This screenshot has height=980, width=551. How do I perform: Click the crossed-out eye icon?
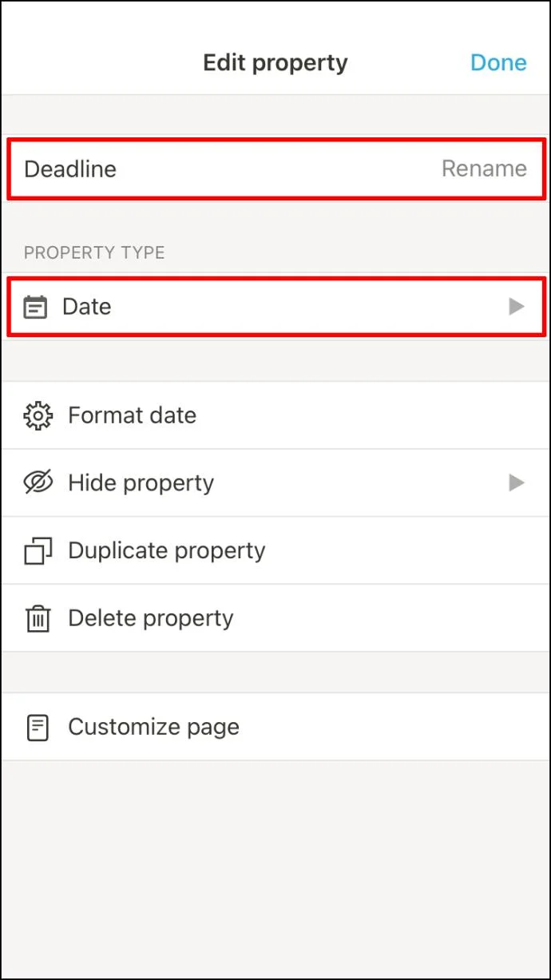coord(38,482)
